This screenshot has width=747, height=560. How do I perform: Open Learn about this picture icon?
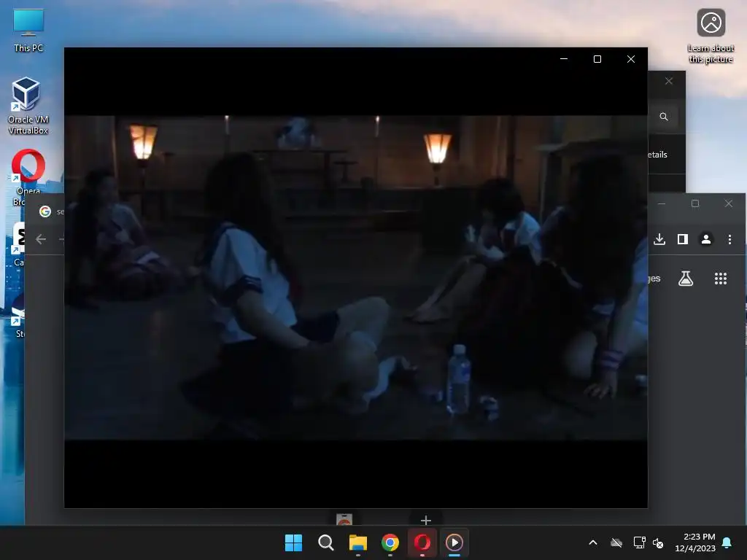pos(711,36)
